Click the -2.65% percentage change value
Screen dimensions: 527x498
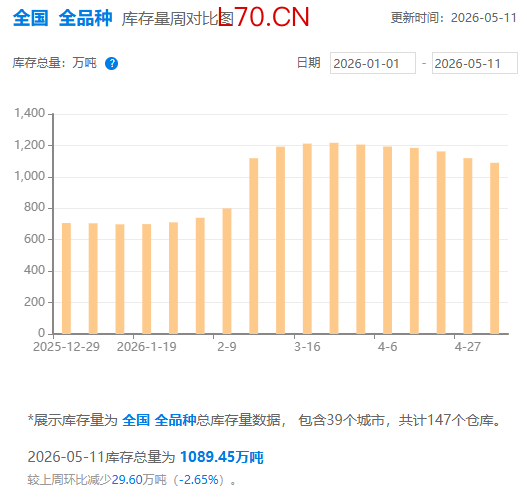(199, 480)
